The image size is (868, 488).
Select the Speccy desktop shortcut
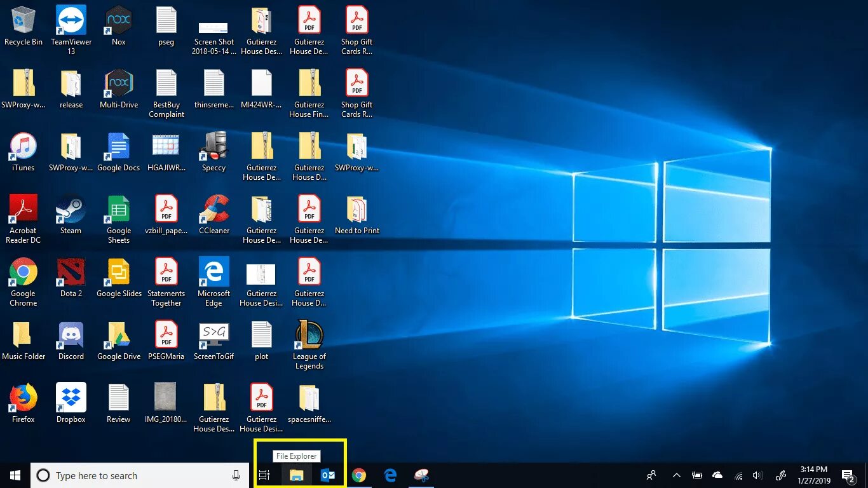point(214,152)
